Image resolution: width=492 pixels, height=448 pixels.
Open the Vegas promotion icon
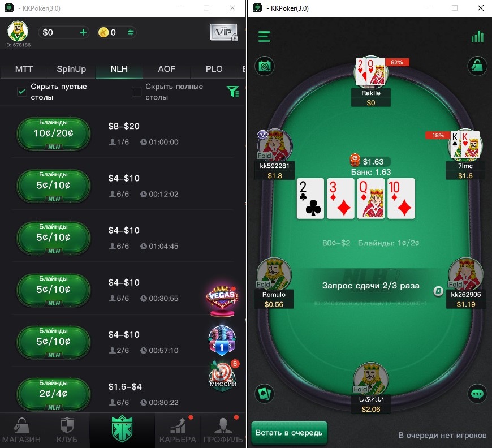pos(222,301)
